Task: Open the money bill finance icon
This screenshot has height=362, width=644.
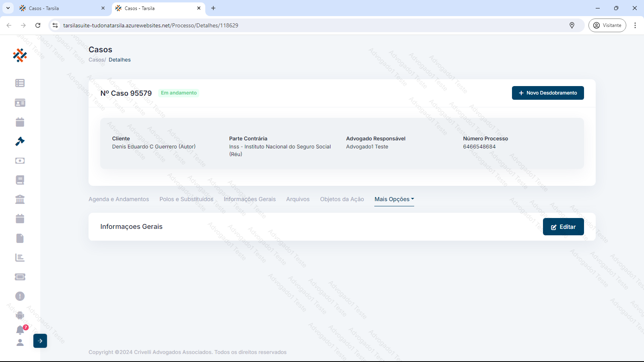Action: [20, 160]
